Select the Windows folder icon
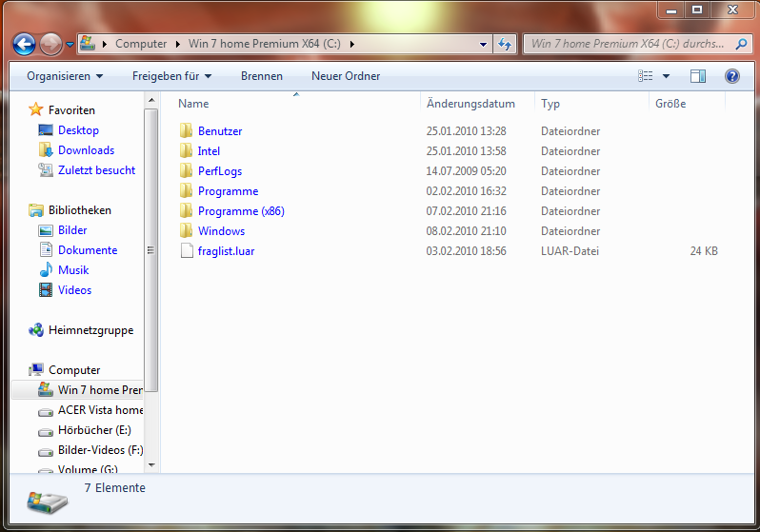Viewport: 760px width, 532px height. pos(186,230)
